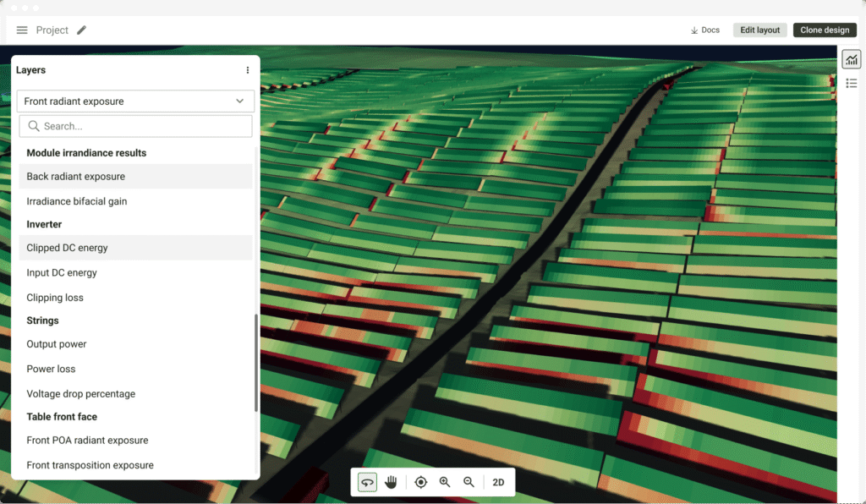866x504 pixels.
Task: Click the zoom in magnifier
Action: click(x=445, y=482)
